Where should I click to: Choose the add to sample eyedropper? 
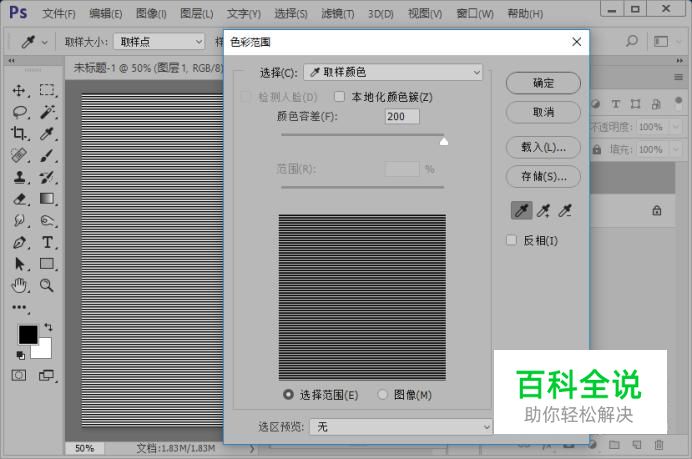[x=543, y=211]
